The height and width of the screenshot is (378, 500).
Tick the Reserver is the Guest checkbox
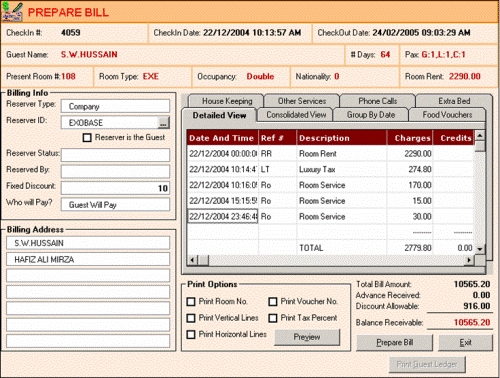[87, 137]
